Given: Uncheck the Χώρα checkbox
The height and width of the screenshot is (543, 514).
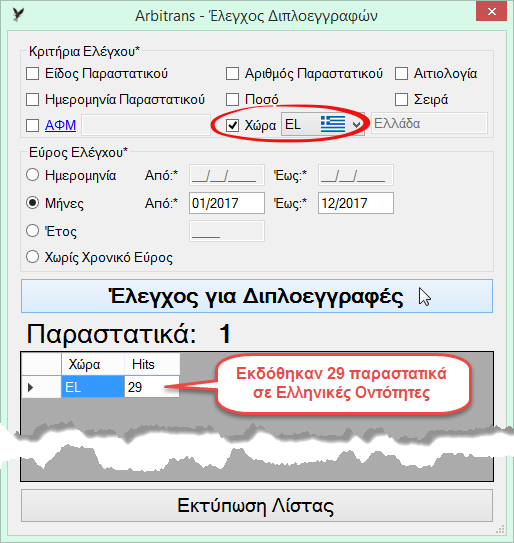Looking at the screenshot, I should pyautogui.click(x=232, y=125).
